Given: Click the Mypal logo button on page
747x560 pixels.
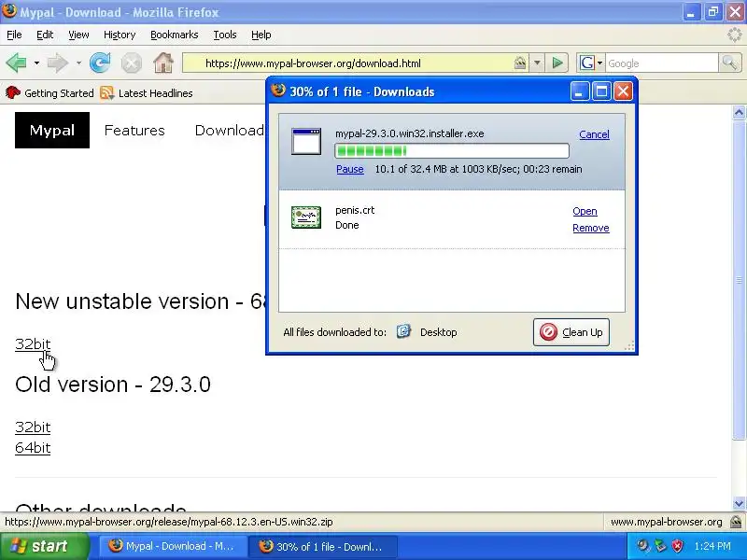Looking at the screenshot, I should (52, 130).
